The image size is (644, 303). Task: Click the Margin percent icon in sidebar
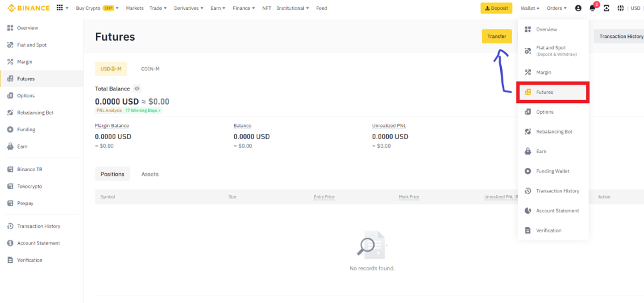click(11, 62)
